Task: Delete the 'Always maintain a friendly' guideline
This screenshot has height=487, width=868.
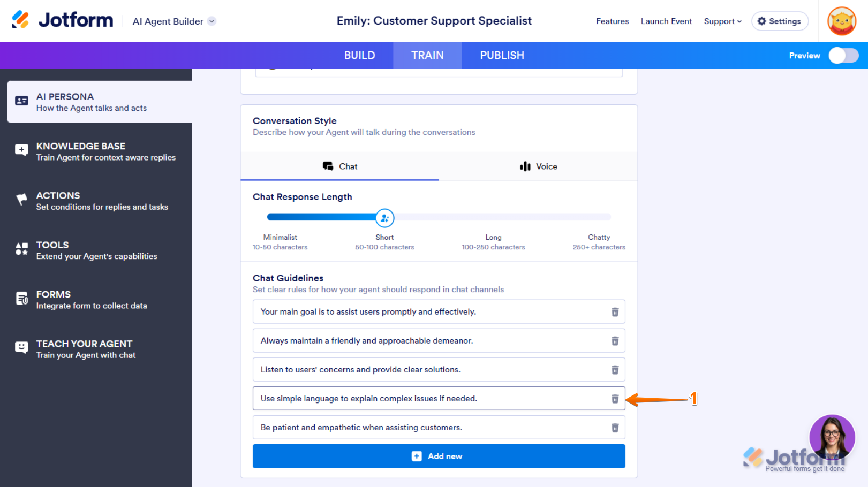Action: point(615,341)
